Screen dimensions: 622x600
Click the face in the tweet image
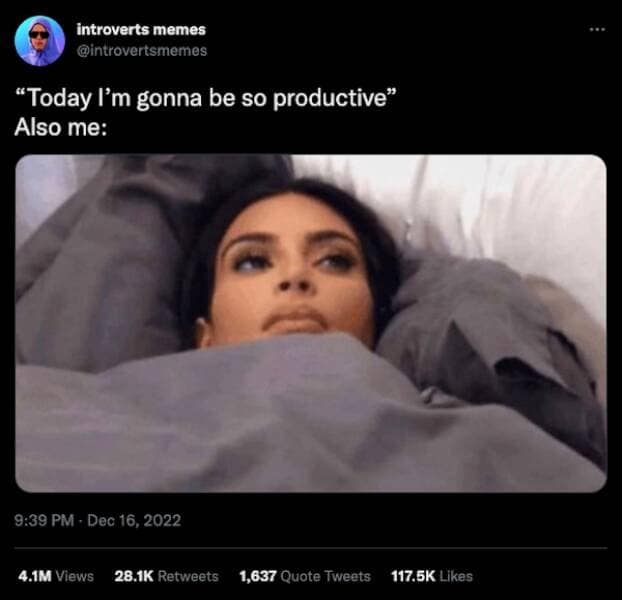tap(294, 274)
